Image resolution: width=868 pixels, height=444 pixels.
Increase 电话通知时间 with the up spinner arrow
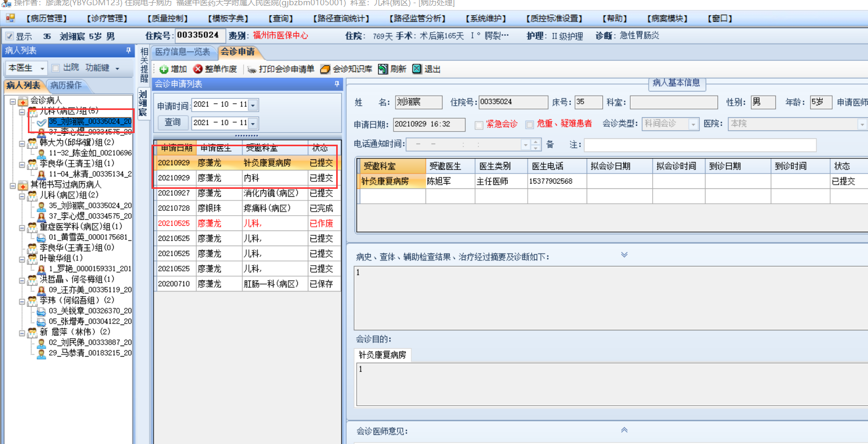(536, 142)
